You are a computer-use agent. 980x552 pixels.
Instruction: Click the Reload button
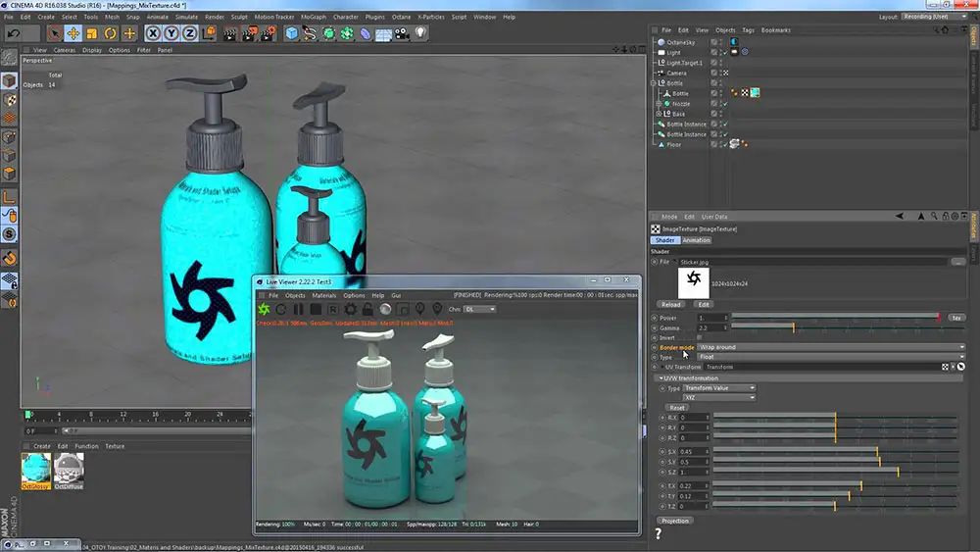670,305
